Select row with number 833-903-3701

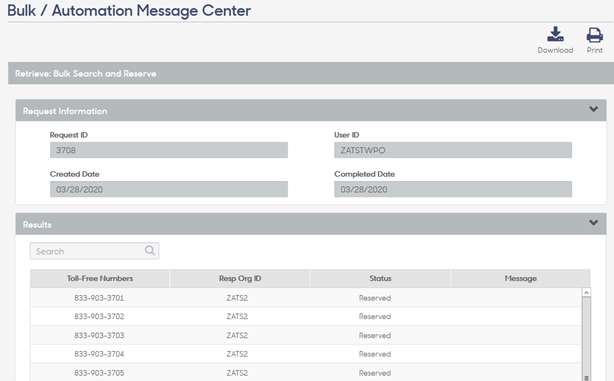pos(306,298)
